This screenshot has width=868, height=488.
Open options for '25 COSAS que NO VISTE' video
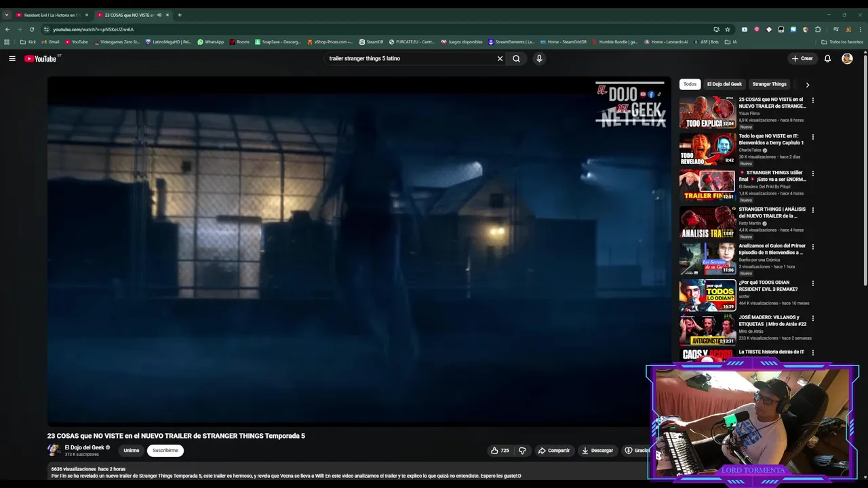(x=812, y=100)
